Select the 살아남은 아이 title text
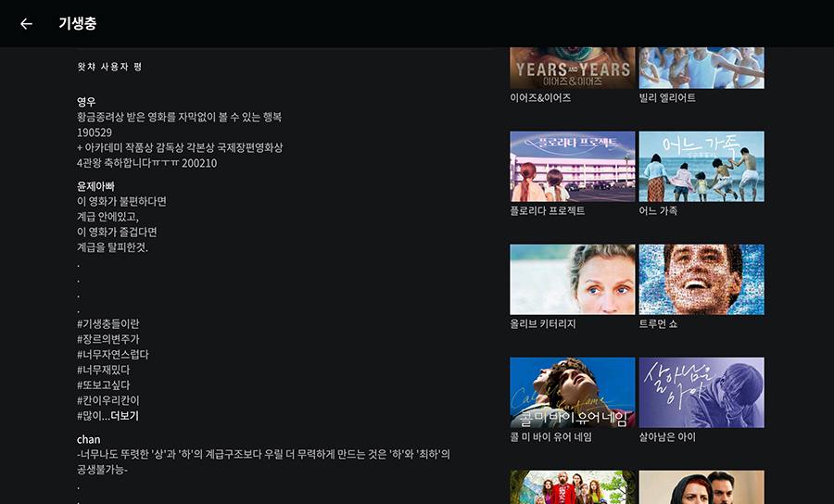 [x=667, y=437]
